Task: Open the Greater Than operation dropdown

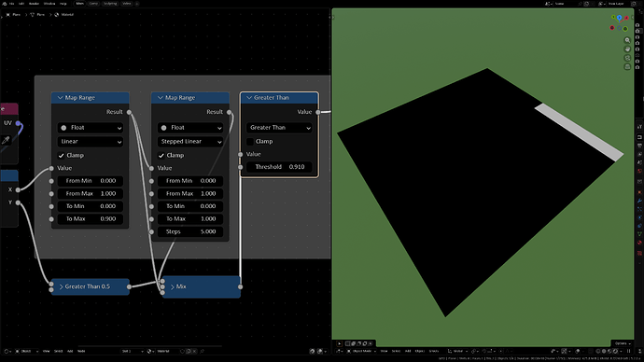Action: [279, 128]
